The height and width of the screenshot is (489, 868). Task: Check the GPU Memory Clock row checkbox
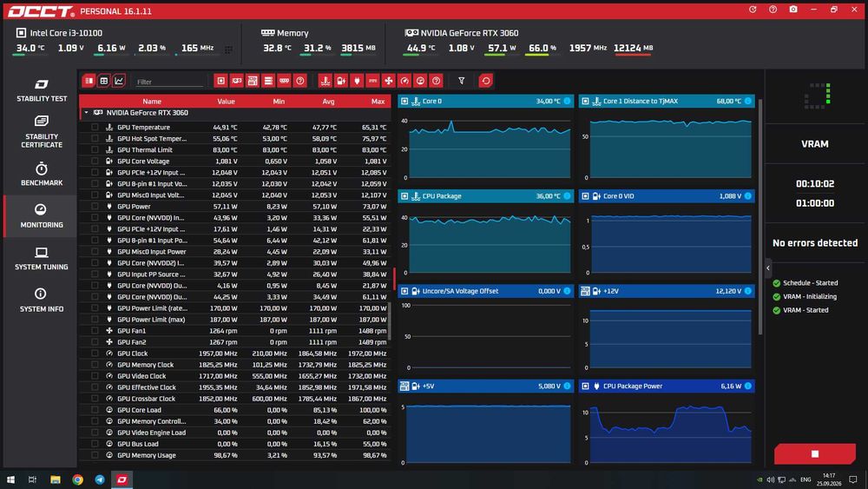click(95, 365)
